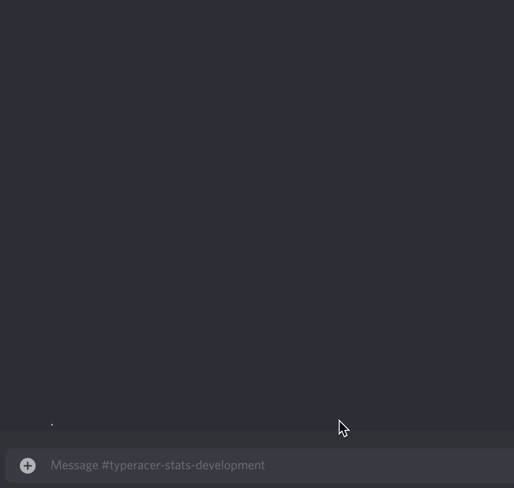Screen dimensions: 514x488
Task: Click the empty chat history area
Action: (257, 207)
